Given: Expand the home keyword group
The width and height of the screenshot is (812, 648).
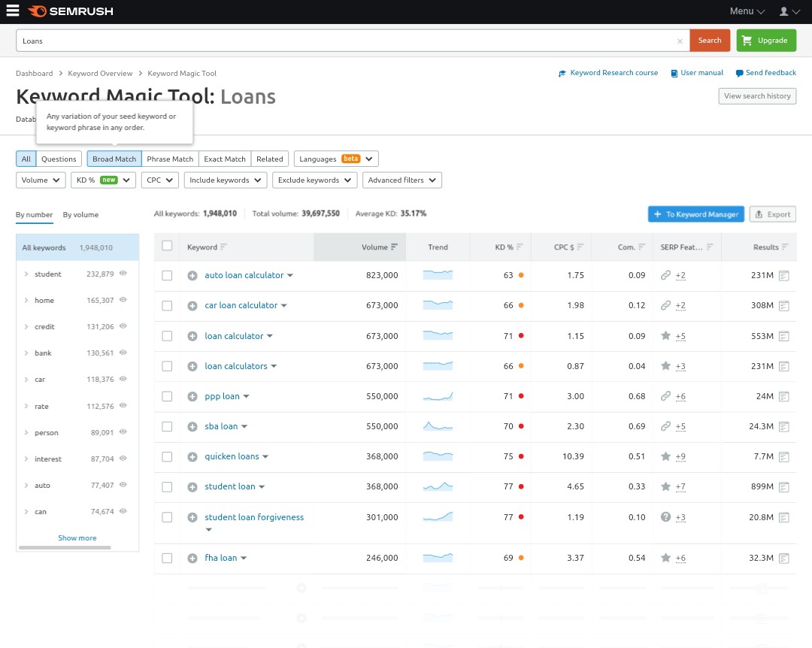Looking at the screenshot, I should [26, 301].
